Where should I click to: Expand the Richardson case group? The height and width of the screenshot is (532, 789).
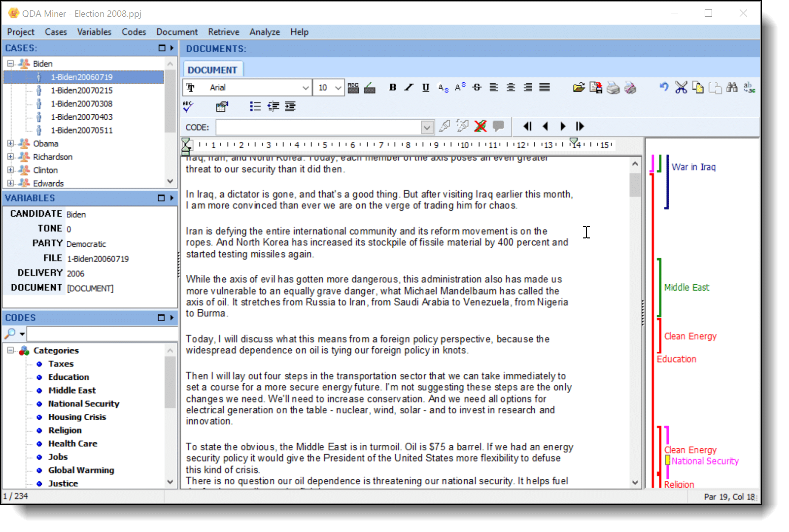tap(10, 157)
